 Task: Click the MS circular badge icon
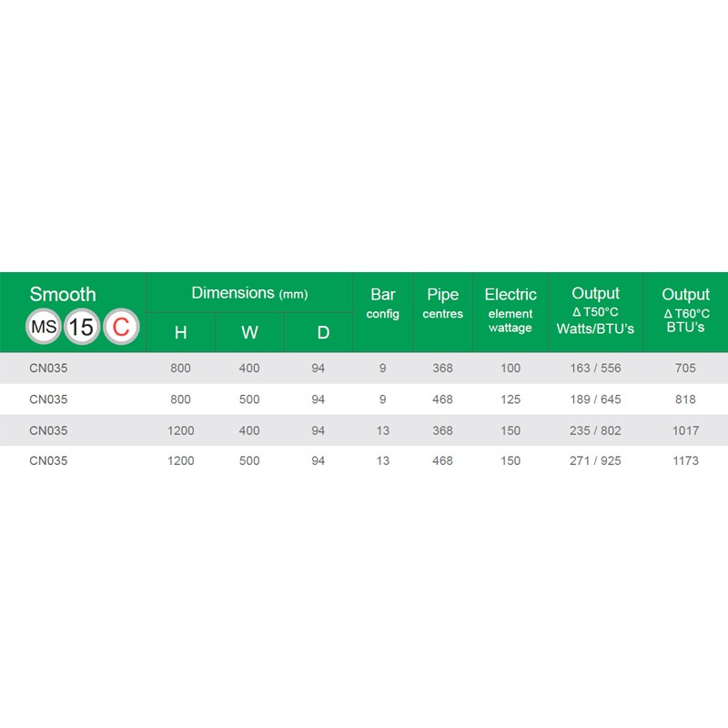[x=43, y=327]
